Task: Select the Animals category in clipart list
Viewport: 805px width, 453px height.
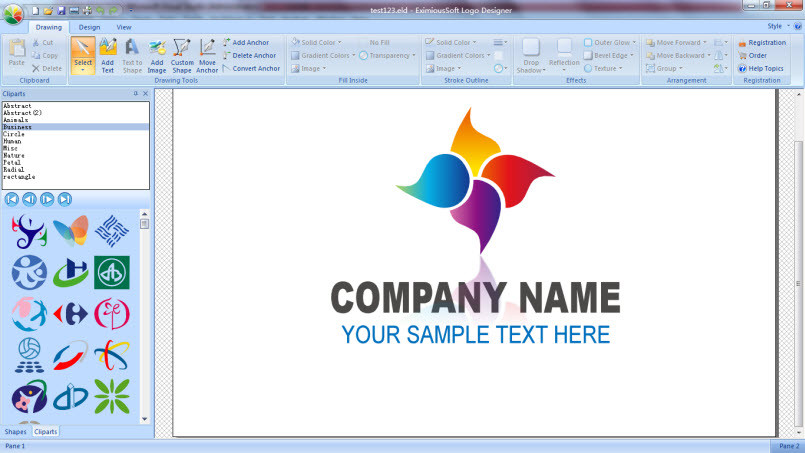Action: click(75, 120)
